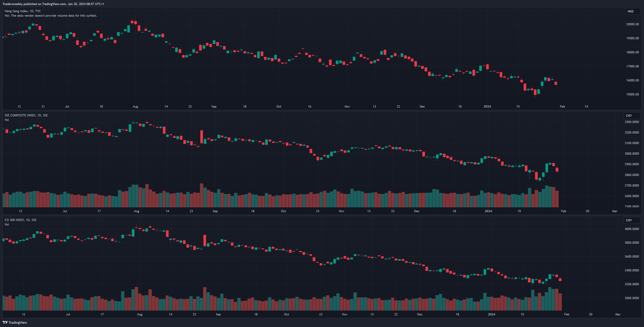Click the 20000.00 price label on Hang Seng axis
This screenshot has width=644, height=327.
pos(633,24)
